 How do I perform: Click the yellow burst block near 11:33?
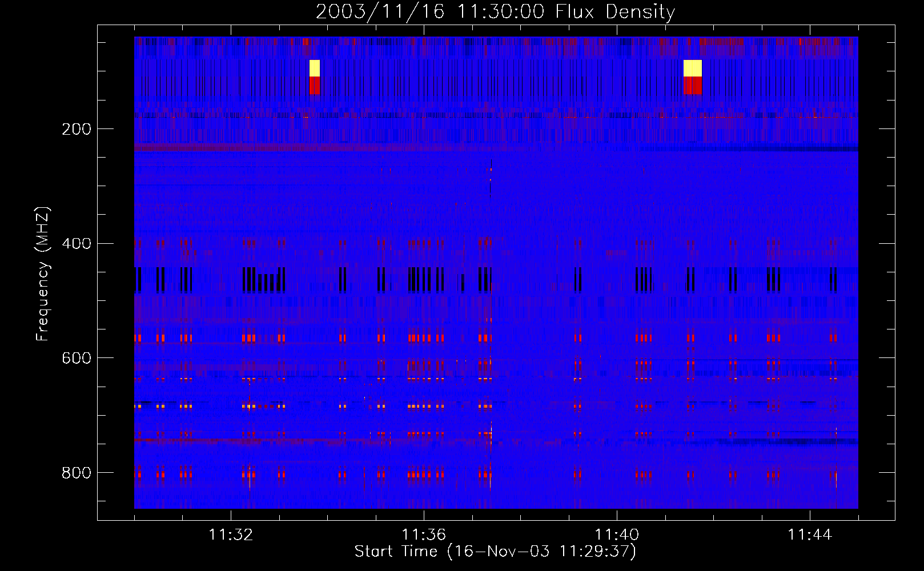[x=315, y=68]
